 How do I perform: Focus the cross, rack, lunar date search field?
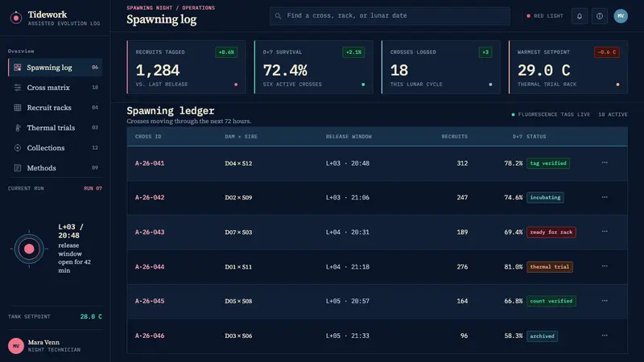point(390,16)
